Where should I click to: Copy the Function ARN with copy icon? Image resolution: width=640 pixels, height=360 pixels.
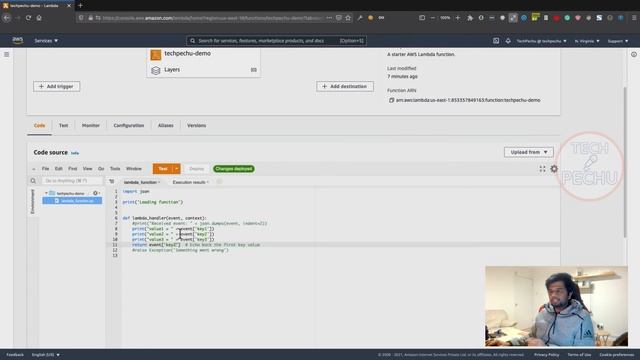(391, 100)
